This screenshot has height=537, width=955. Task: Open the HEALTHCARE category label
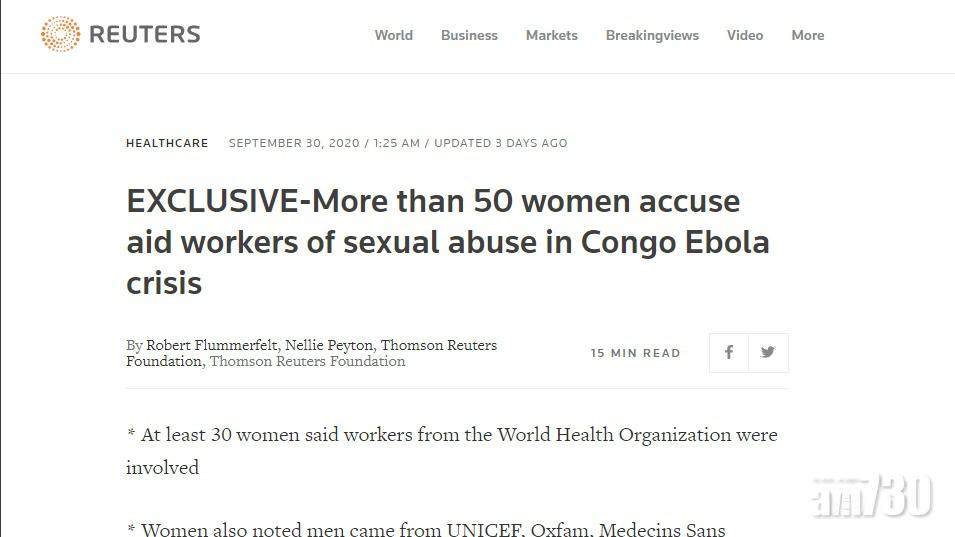(167, 143)
